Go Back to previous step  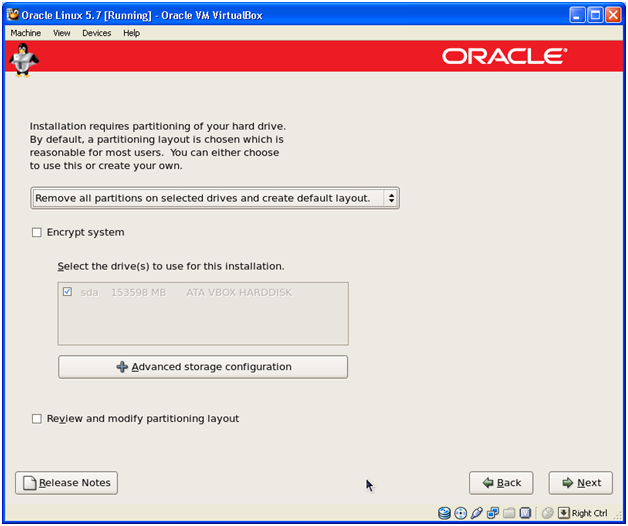pyautogui.click(x=501, y=483)
